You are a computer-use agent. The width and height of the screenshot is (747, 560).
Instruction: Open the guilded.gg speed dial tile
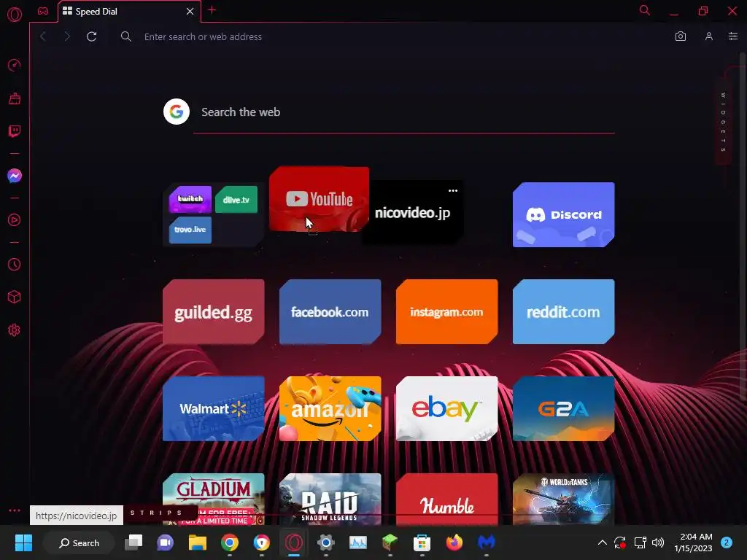click(214, 312)
